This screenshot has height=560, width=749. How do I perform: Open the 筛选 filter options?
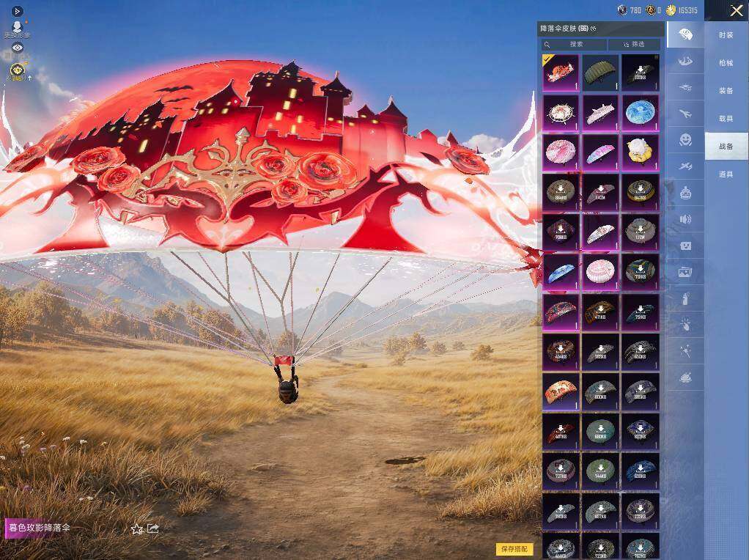635,44
